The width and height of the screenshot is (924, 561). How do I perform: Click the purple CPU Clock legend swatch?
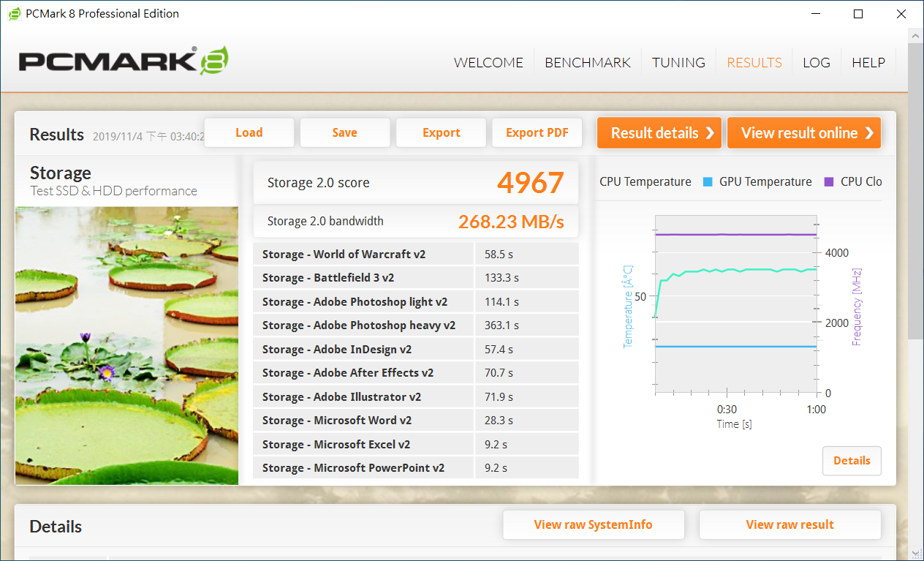(x=829, y=181)
